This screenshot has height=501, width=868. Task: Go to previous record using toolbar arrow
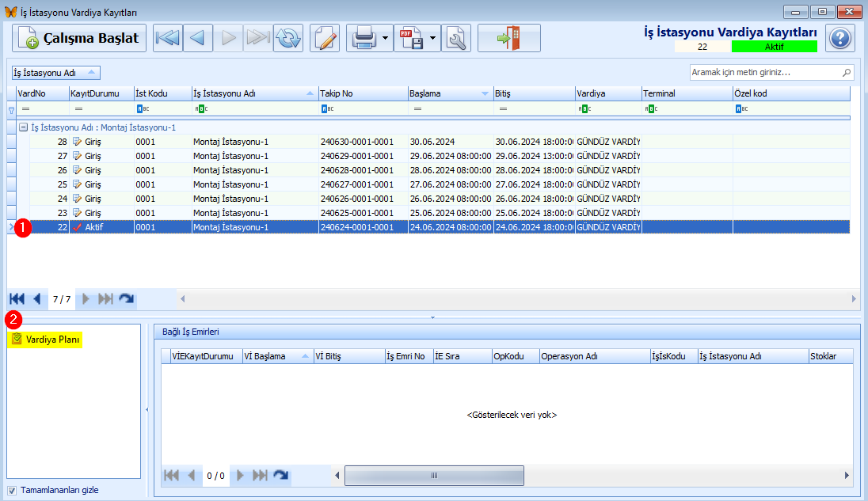[x=197, y=38]
